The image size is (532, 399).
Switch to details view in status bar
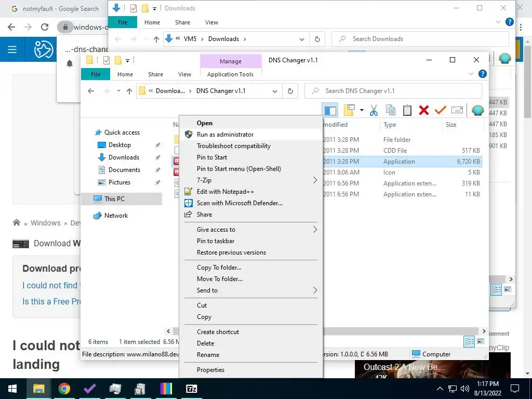pyautogui.click(x=469, y=341)
